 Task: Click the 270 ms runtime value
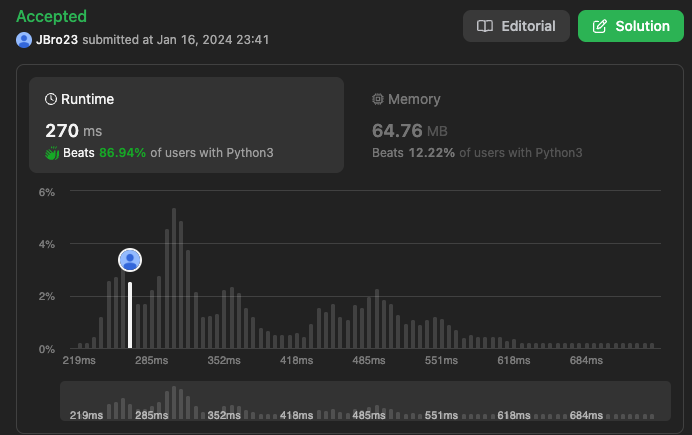tap(74, 131)
